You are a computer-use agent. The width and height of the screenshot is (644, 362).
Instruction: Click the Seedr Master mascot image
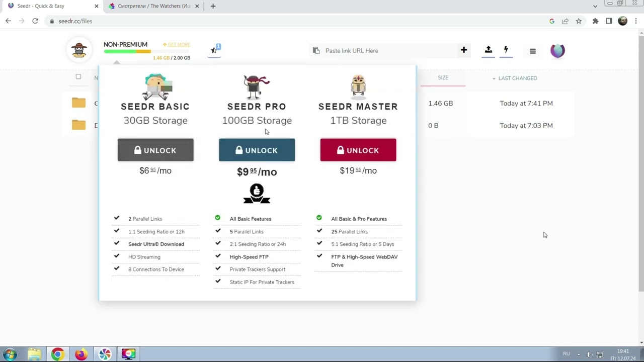[358, 86]
